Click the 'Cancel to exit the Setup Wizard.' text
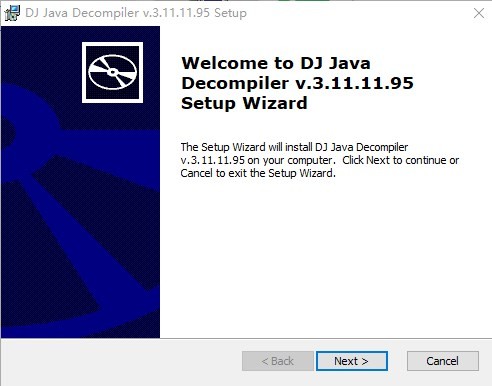This screenshot has width=492, height=386. [258, 173]
